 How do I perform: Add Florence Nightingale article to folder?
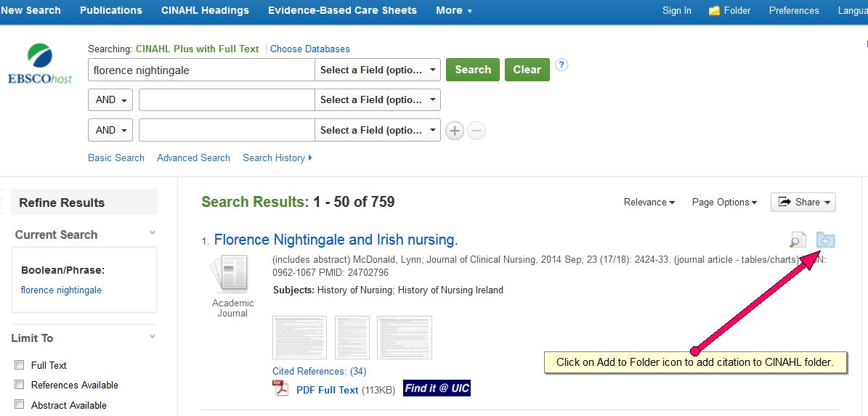click(825, 240)
